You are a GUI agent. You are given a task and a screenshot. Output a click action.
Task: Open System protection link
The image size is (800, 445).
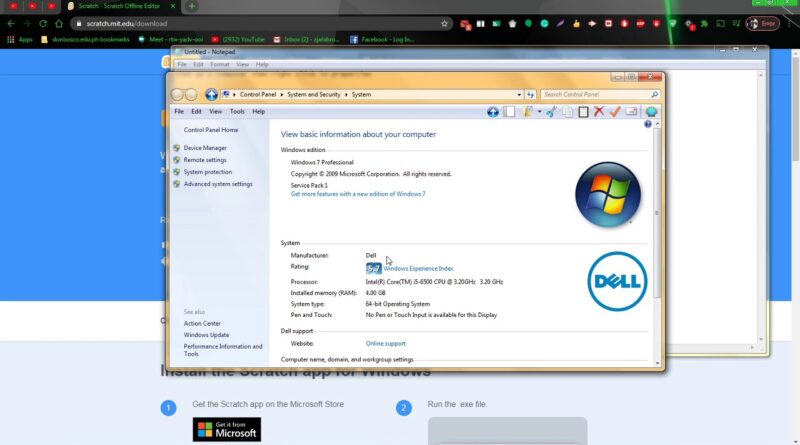208,172
